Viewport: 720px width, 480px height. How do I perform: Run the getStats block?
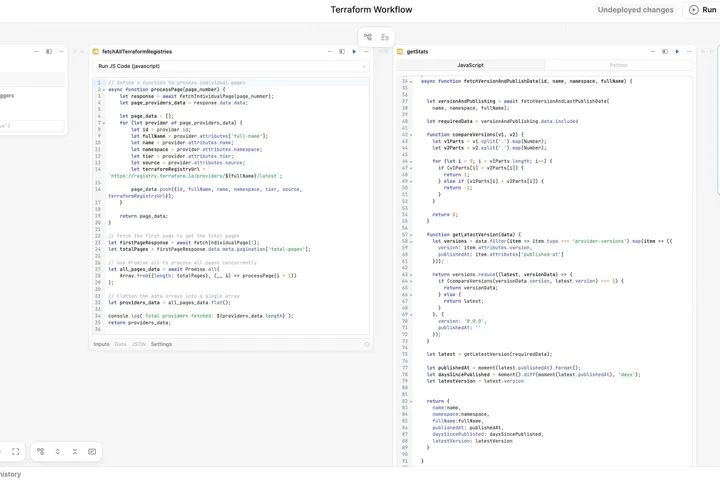pos(677,51)
